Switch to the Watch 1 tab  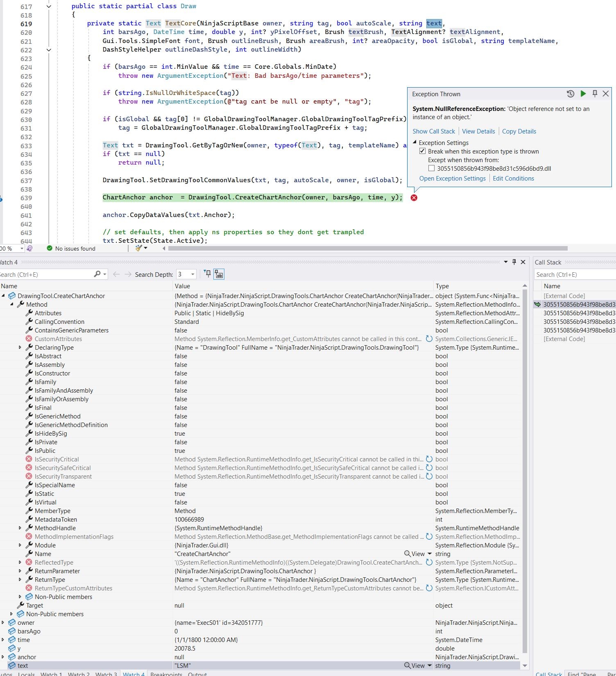(x=51, y=674)
